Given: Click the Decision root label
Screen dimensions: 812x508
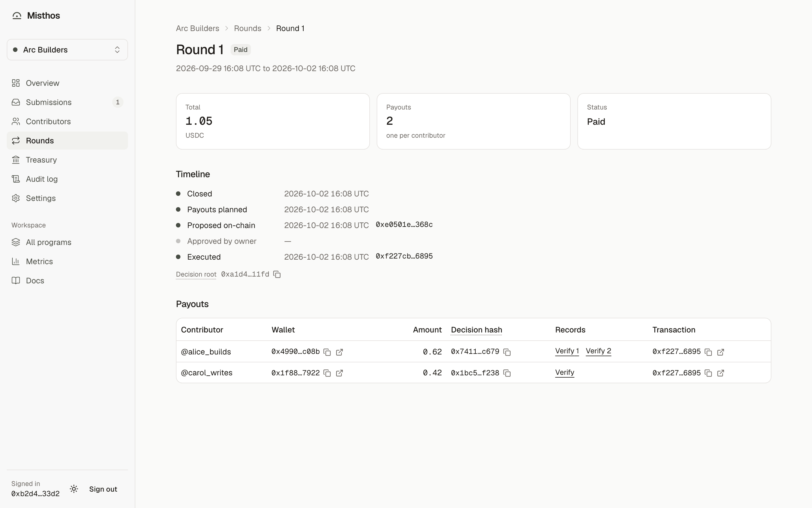Looking at the screenshot, I should pyautogui.click(x=196, y=274).
